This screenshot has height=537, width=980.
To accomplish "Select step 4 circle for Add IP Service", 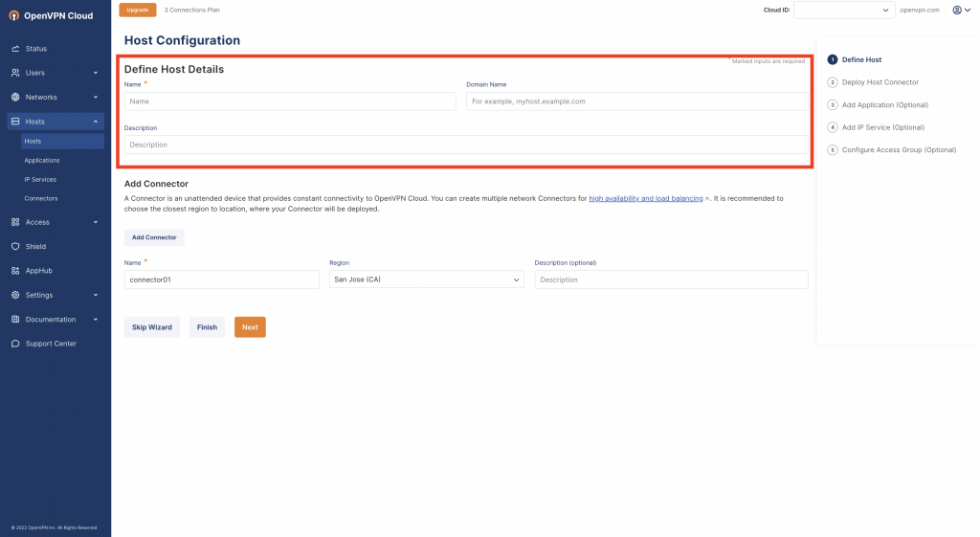I will [x=833, y=127].
